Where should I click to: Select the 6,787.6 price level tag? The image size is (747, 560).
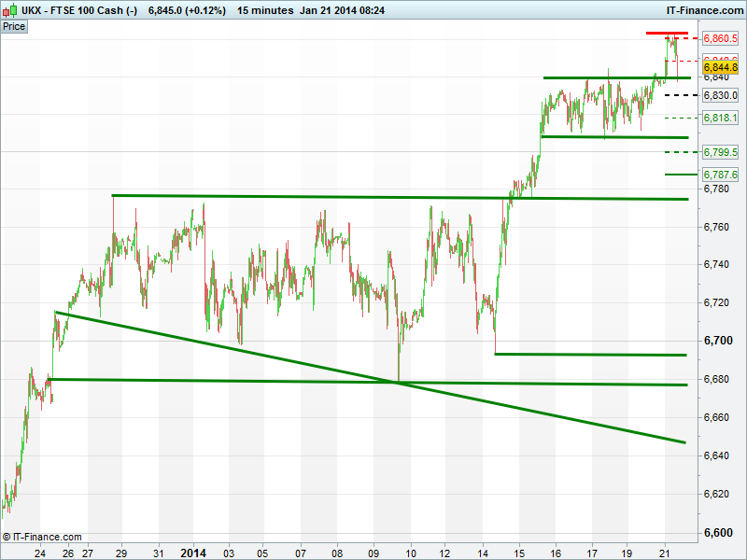pos(720,175)
